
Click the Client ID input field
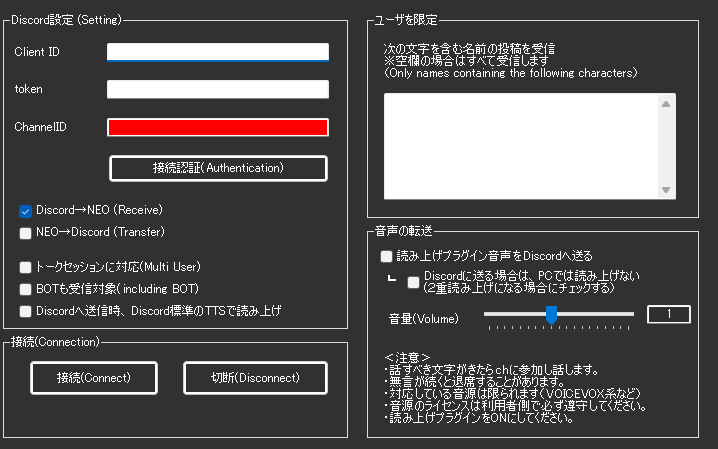(x=218, y=52)
